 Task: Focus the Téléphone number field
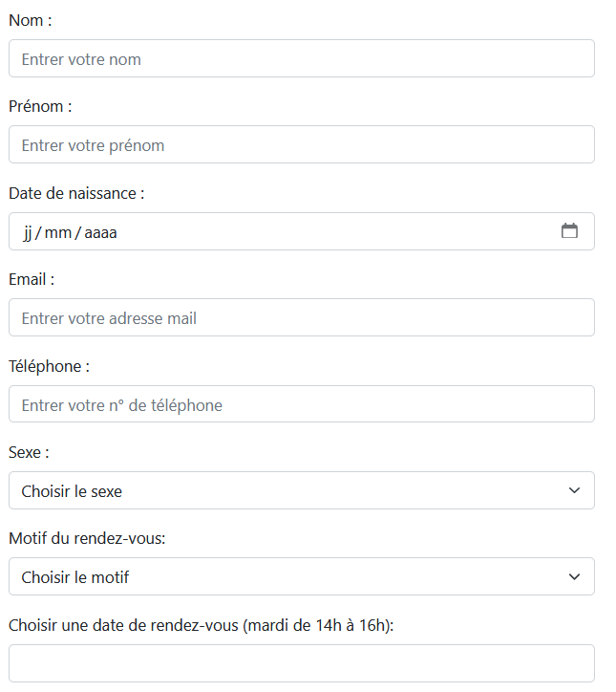click(x=302, y=404)
